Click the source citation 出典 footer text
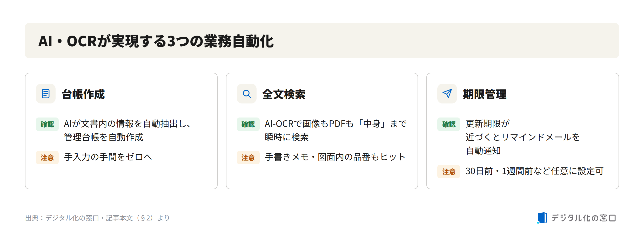 (97, 218)
